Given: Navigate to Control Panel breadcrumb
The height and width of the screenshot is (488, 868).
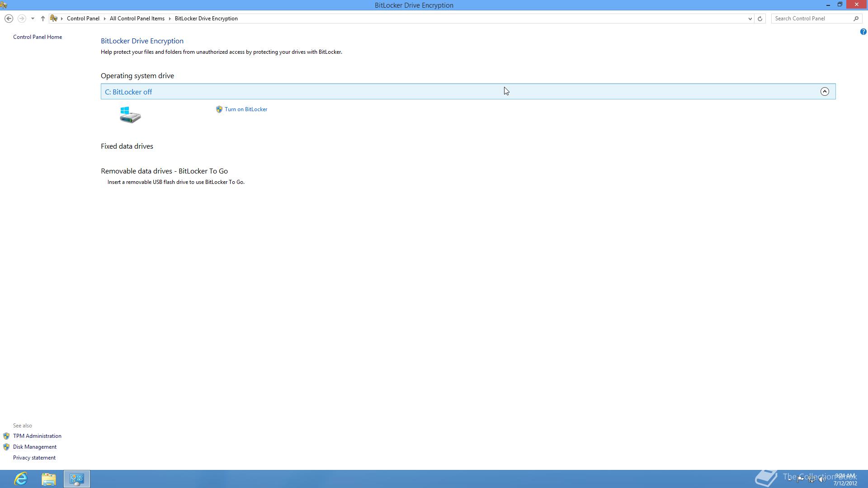Looking at the screenshot, I should pos(83,19).
